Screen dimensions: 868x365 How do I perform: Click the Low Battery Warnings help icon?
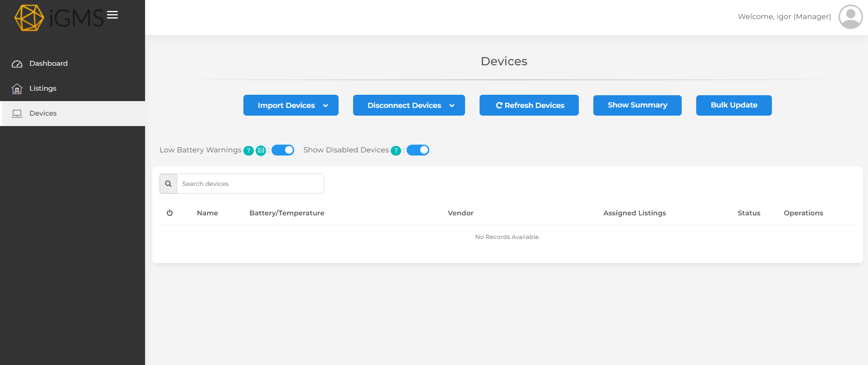tap(248, 151)
